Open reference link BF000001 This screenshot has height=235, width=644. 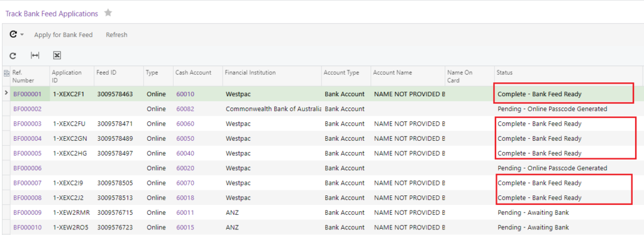(28, 94)
